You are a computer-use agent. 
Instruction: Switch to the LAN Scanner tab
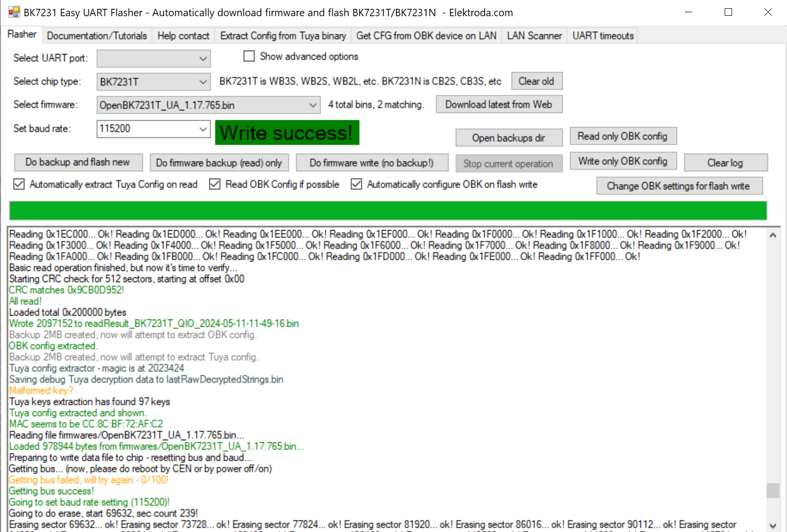534,36
